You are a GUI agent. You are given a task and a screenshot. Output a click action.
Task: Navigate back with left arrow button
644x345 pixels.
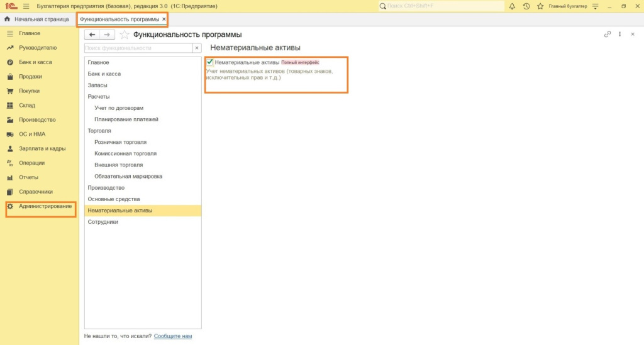[92, 35]
